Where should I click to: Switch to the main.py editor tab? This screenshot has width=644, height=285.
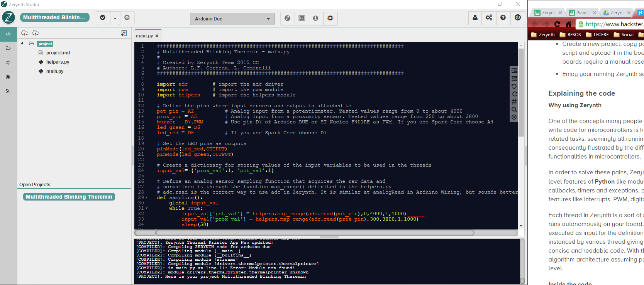tap(144, 36)
